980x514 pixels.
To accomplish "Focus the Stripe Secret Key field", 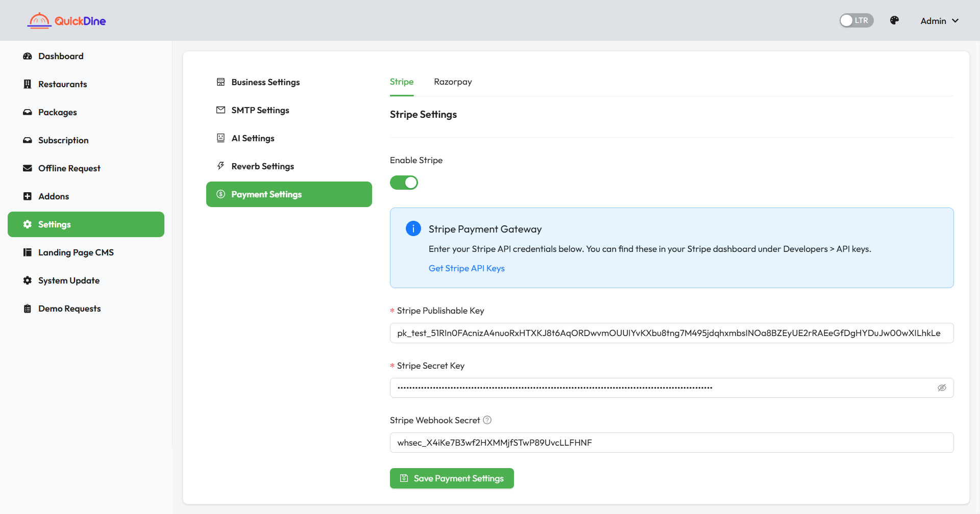I will (672, 388).
